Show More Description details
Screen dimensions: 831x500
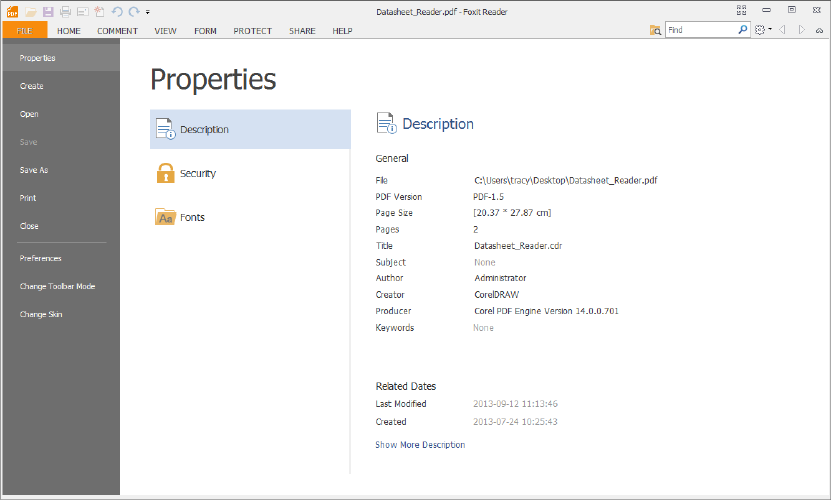click(420, 445)
